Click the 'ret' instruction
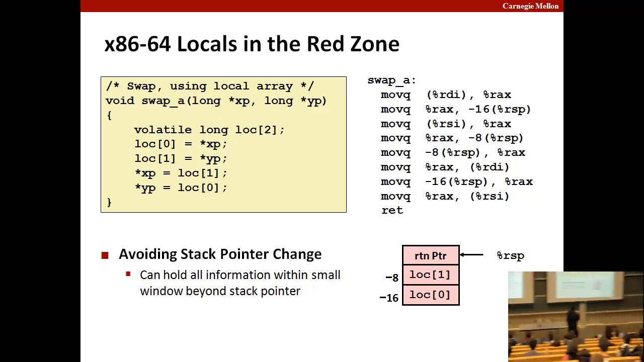 pyautogui.click(x=392, y=211)
